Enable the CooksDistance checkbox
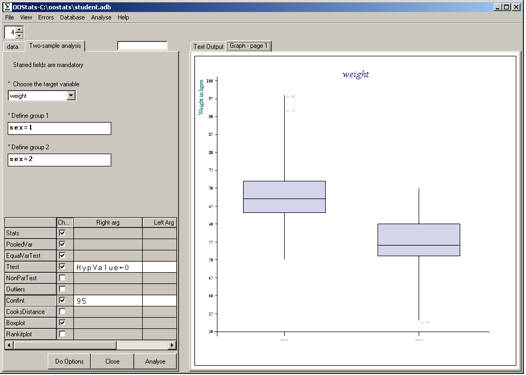 coord(62,311)
